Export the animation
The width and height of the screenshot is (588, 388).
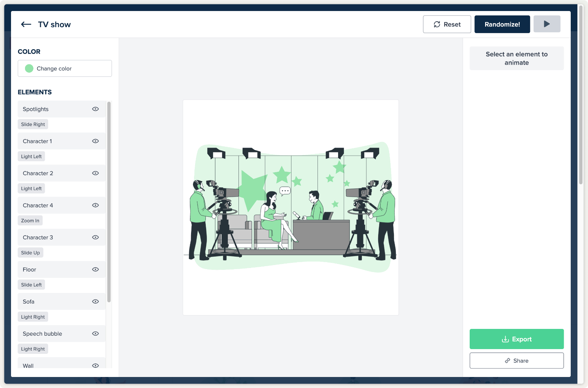tap(516, 339)
